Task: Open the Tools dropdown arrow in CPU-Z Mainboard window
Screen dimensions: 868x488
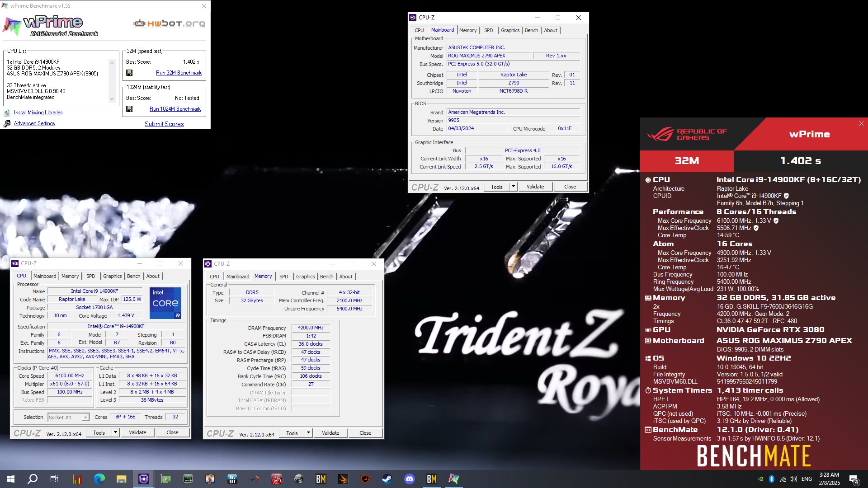Action: coord(513,187)
